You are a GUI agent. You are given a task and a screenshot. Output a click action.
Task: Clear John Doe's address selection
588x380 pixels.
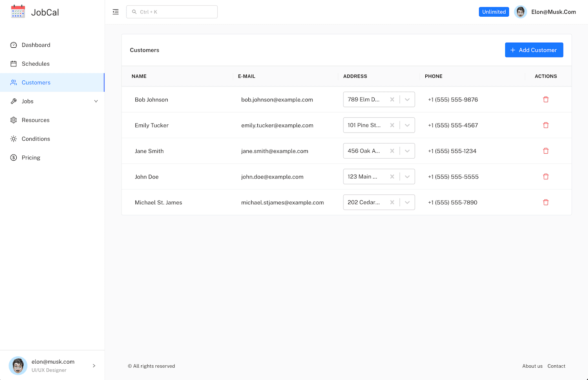pos(392,177)
